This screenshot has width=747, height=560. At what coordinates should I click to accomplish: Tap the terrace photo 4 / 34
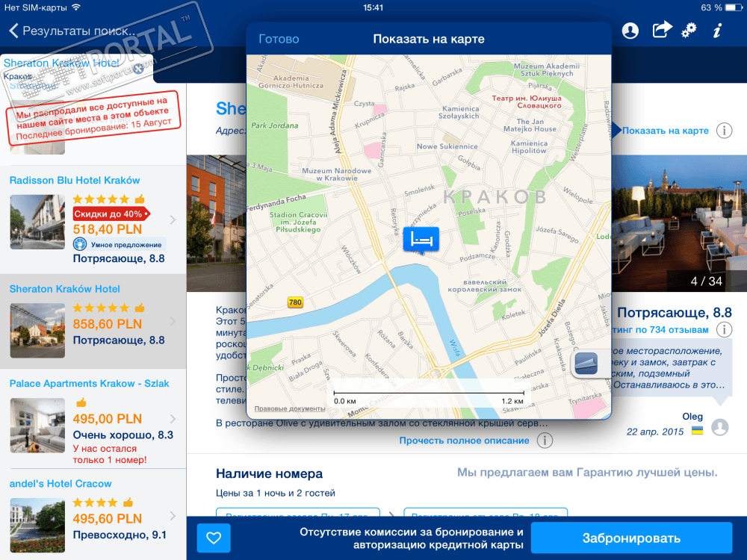click(679, 223)
